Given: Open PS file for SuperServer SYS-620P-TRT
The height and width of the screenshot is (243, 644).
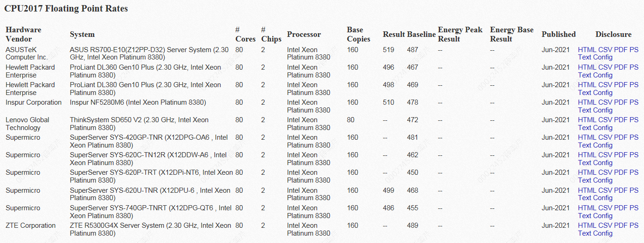Looking at the screenshot, I should click(634, 172).
